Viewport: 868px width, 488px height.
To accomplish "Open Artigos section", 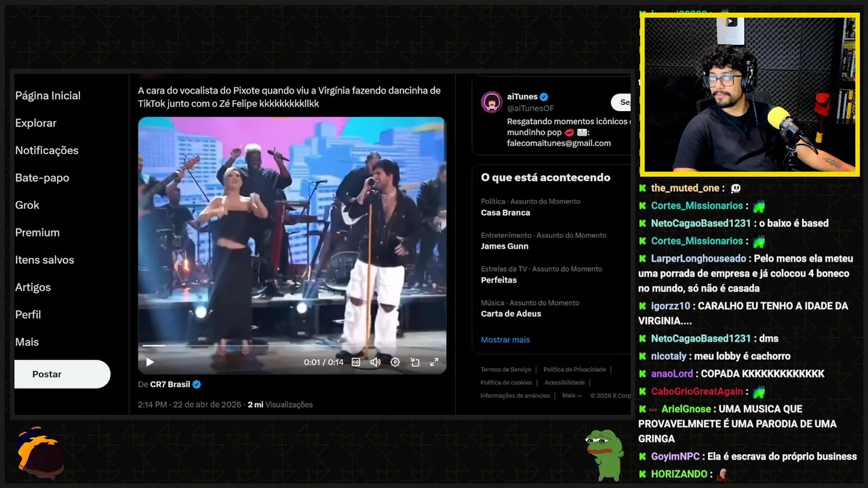I will pyautogui.click(x=33, y=287).
